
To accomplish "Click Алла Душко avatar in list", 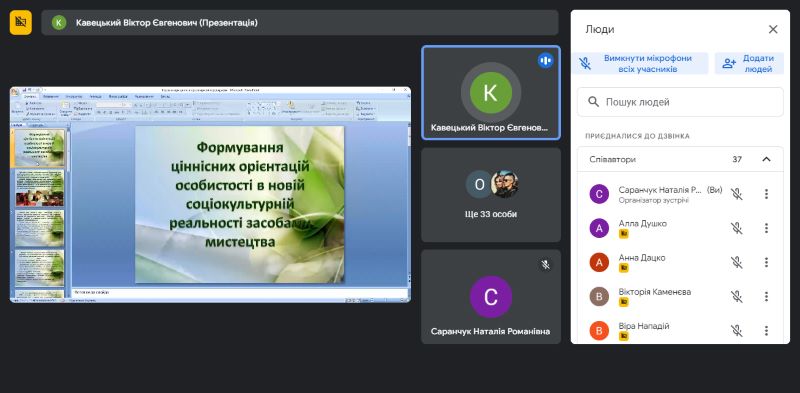I will [599, 228].
